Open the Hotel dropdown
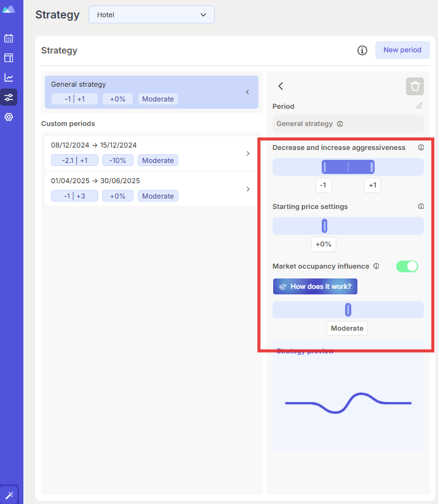438x504 pixels. pyautogui.click(x=151, y=15)
